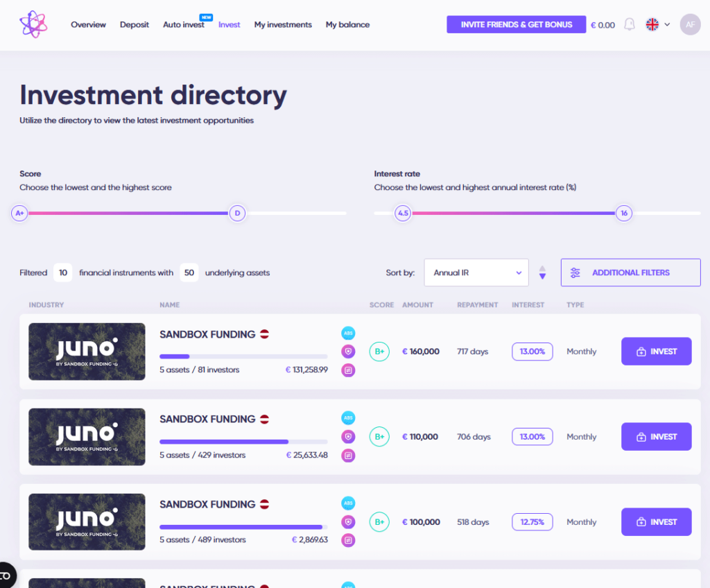
Task: Open Additional Filters
Action: (630, 273)
